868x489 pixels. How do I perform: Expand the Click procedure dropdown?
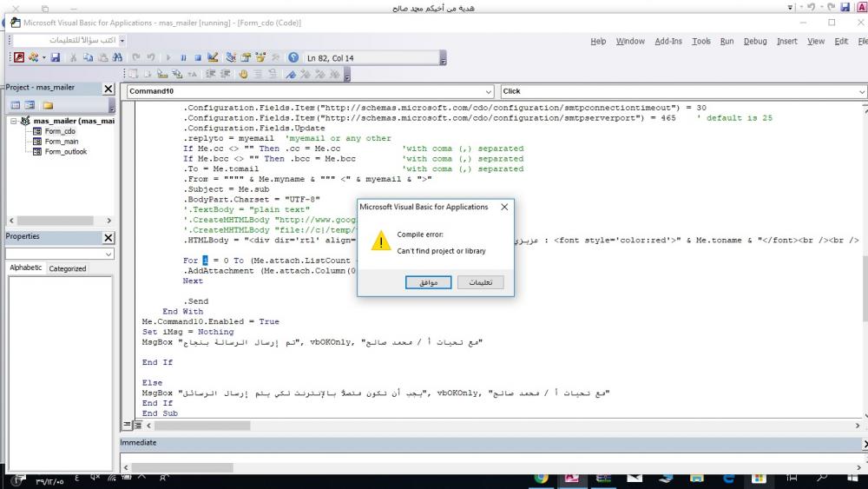861,91
